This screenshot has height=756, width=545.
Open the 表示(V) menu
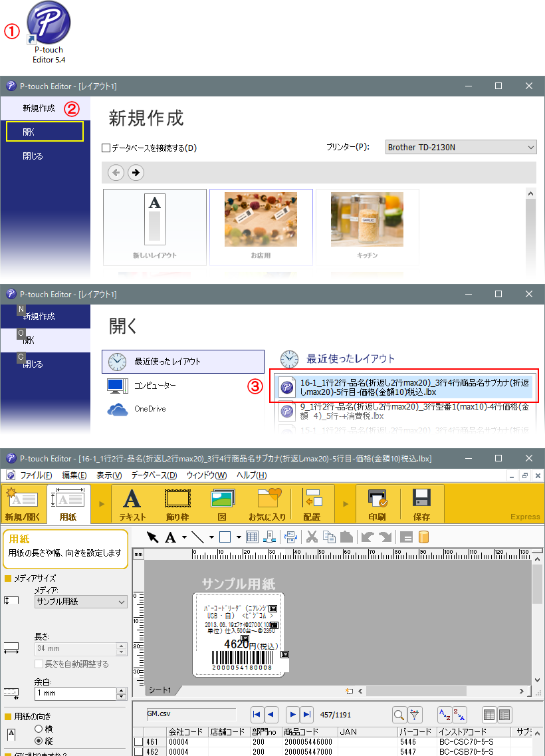click(x=109, y=475)
